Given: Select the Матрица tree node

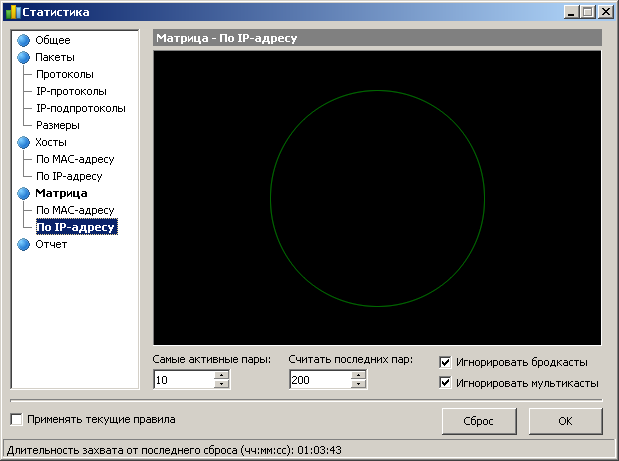Looking at the screenshot, I should tap(61, 193).
